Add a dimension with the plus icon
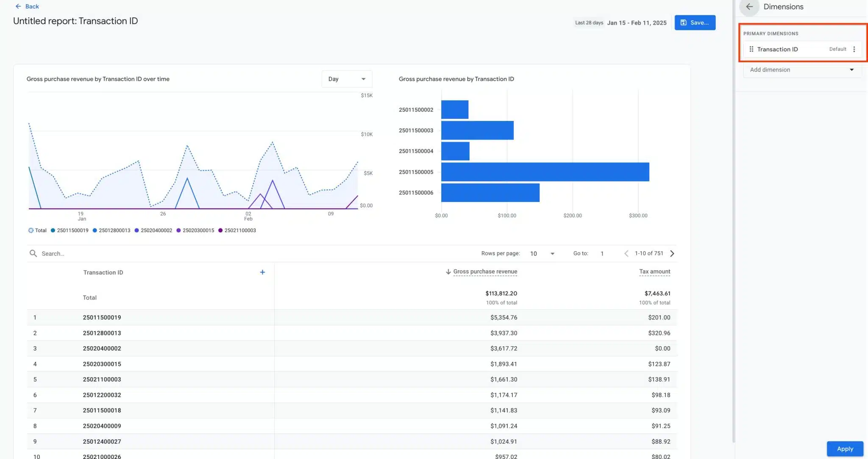Viewport: 868px width, 459px height. pyautogui.click(x=262, y=272)
